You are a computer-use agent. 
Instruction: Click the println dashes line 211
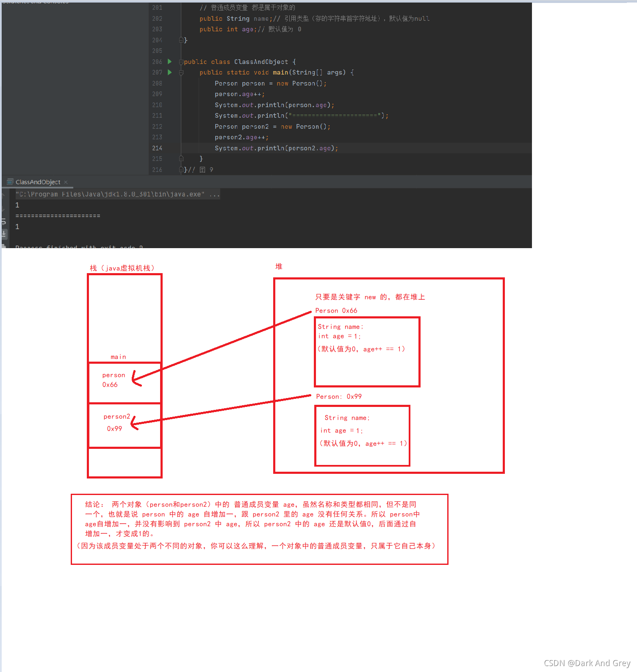[x=302, y=116]
